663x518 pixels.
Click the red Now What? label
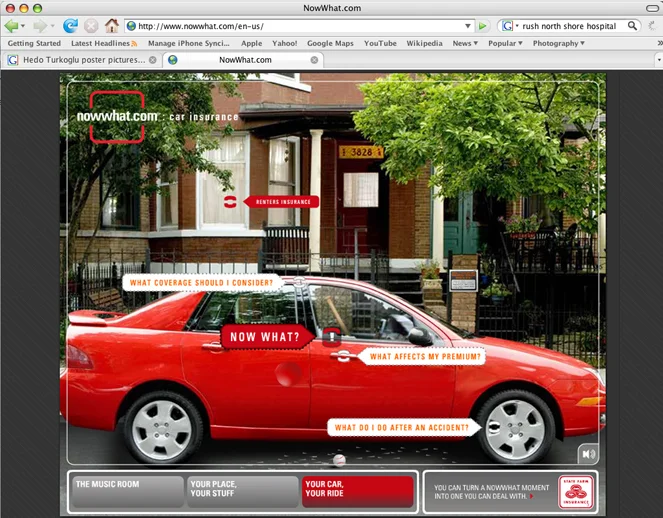[x=267, y=337]
